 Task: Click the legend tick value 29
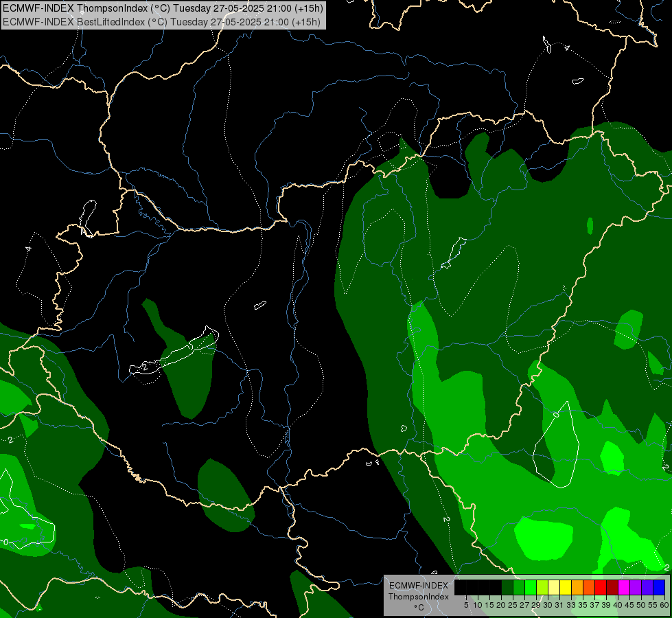tap(535, 605)
